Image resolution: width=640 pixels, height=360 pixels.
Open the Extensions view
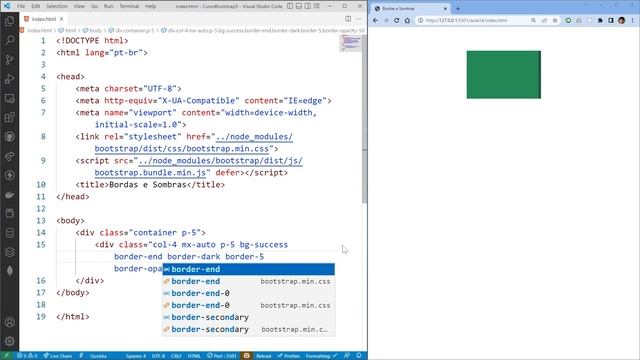point(9,118)
